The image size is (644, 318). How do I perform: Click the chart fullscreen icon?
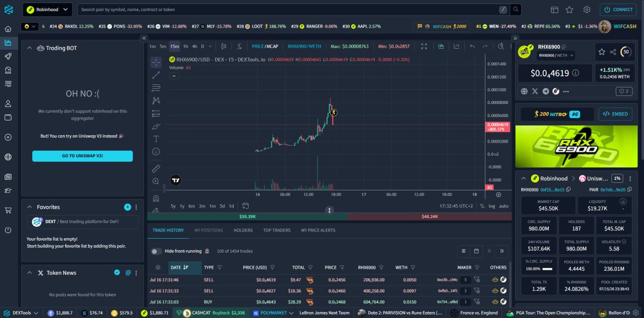424,47
